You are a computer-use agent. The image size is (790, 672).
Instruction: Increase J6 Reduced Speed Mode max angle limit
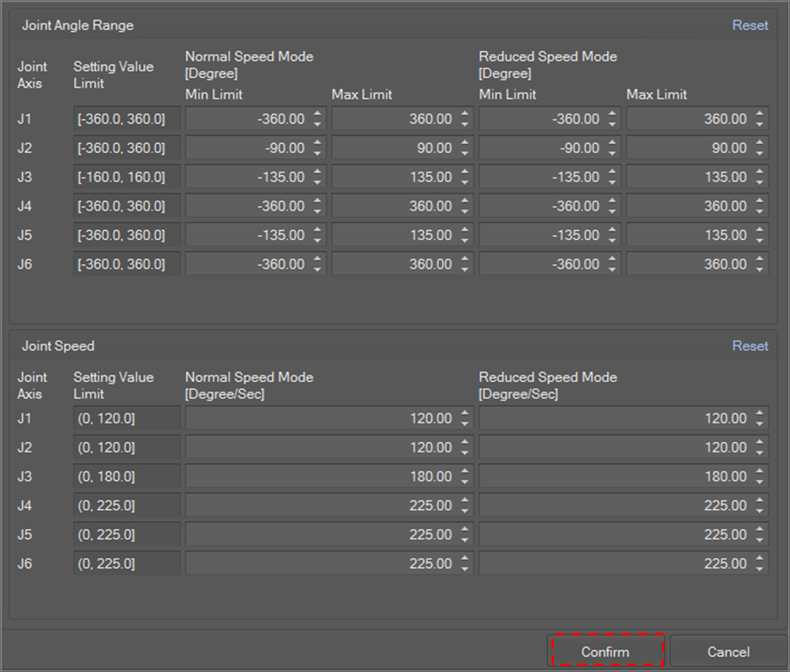[759, 259]
